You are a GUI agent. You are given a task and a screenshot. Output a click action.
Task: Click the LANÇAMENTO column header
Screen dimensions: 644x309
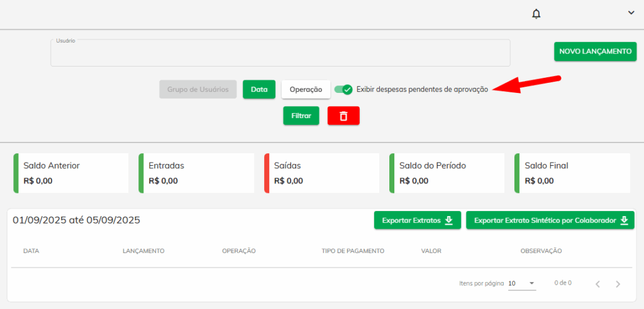pyautogui.click(x=143, y=251)
